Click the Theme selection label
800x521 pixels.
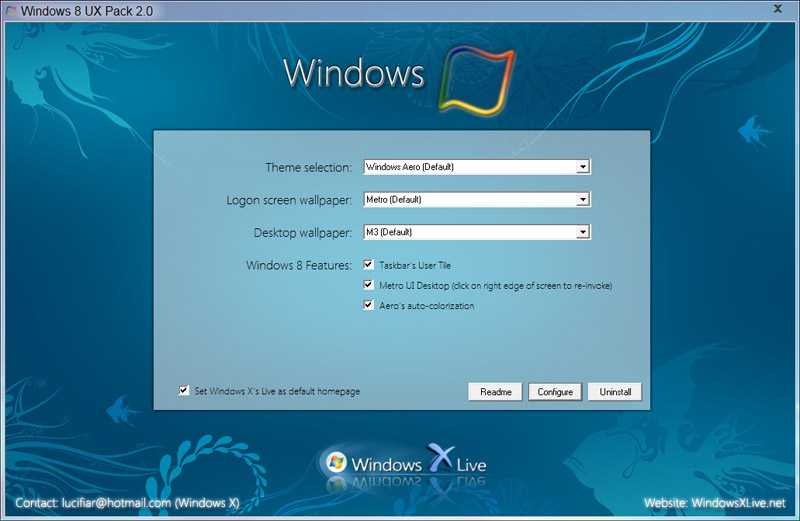point(309,167)
